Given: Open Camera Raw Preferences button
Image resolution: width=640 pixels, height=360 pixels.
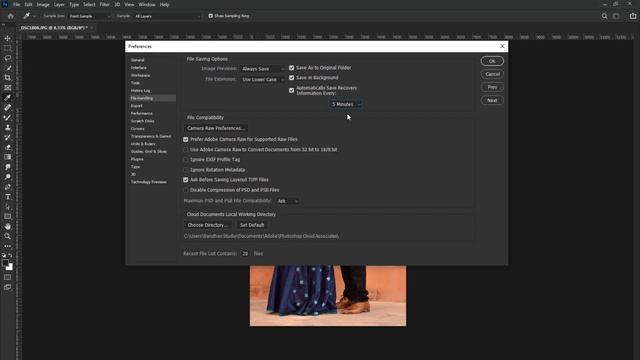Looking at the screenshot, I should [x=216, y=128].
